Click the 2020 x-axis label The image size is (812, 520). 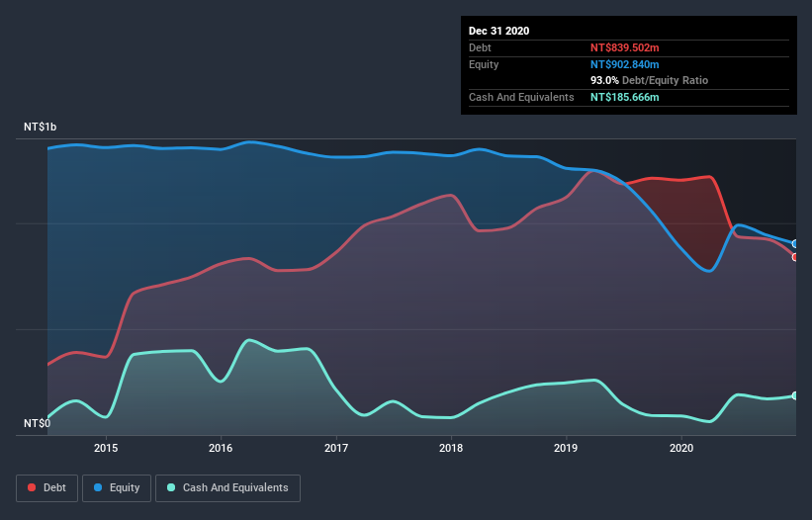(681, 448)
